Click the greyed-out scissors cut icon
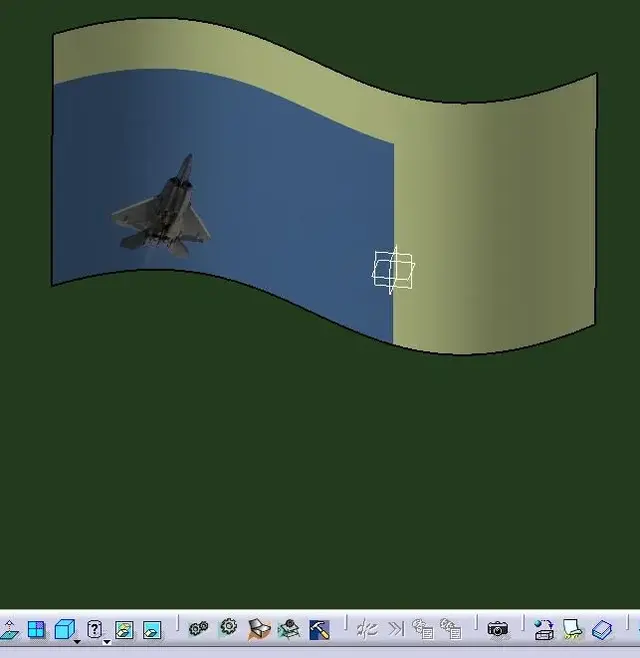Image resolution: width=640 pixels, height=658 pixels. pyautogui.click(x=367, y=629)
